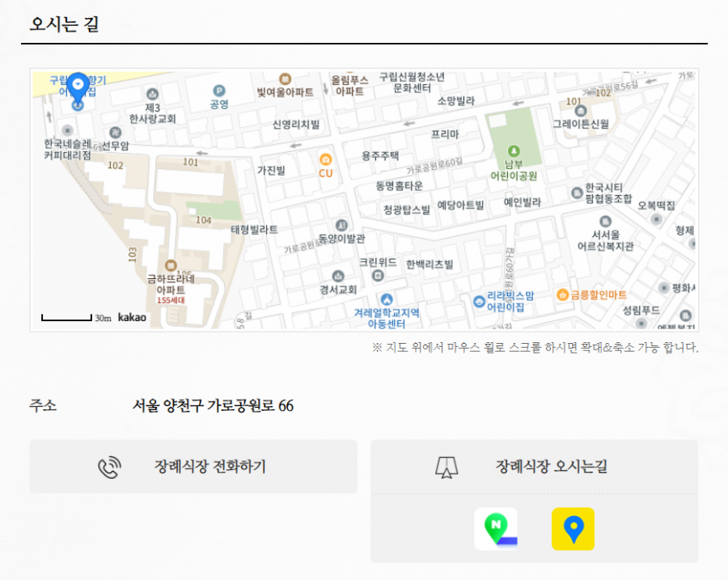Viewport: 728px width, 580px height.
Task: Click the 겨레얼학교지역아동센터 marker icon
Action: click(x=386, y=298)
